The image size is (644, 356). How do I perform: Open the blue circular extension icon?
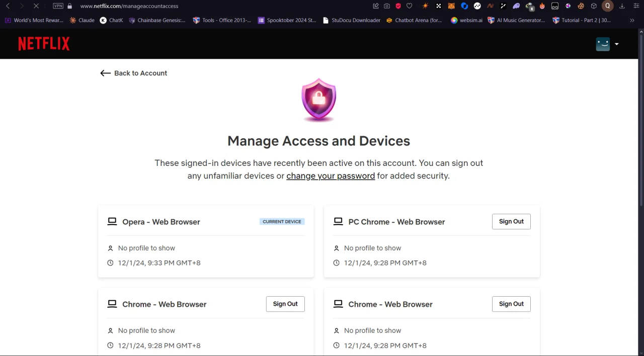click(x=464, y=6)
